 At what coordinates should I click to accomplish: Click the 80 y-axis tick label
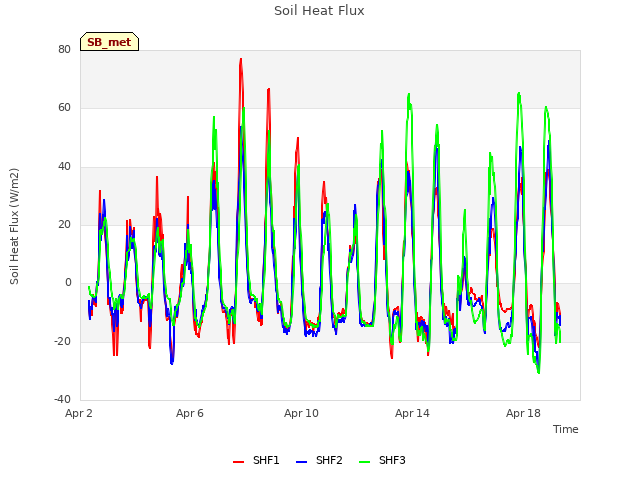(x=64, y=49)
